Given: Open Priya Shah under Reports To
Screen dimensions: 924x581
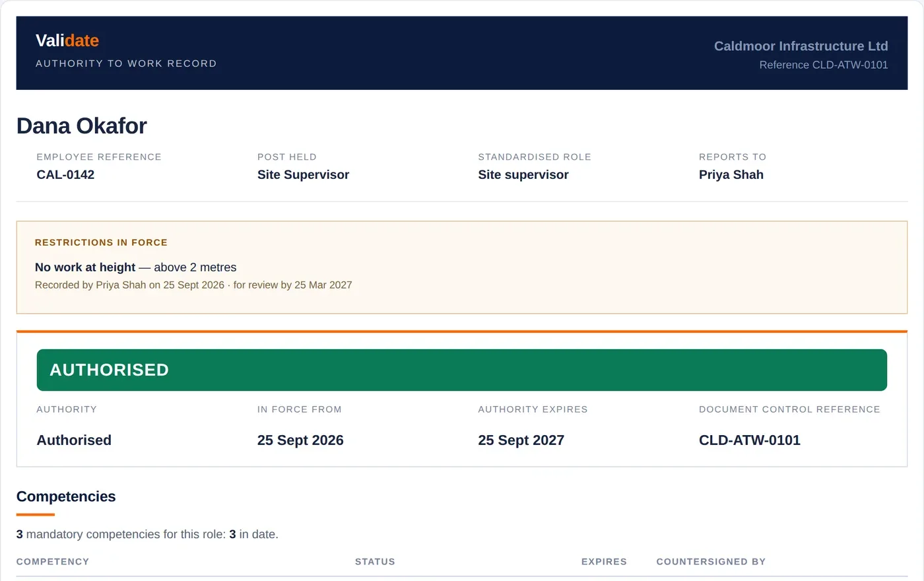Looking at the screenshot, I should (731, 174).
